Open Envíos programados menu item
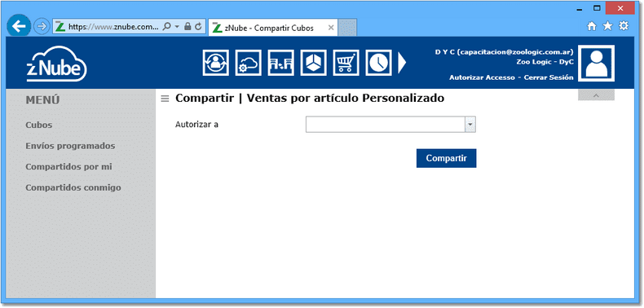The height and width of the screenshot is (308, 644). 70,146
